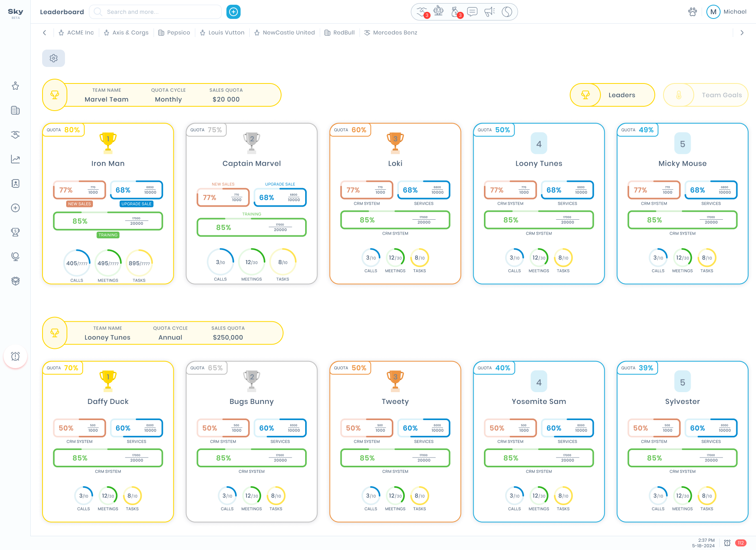
Task: Click Iron Man's NEW SALES tag
Action: (x=80, y=204)
